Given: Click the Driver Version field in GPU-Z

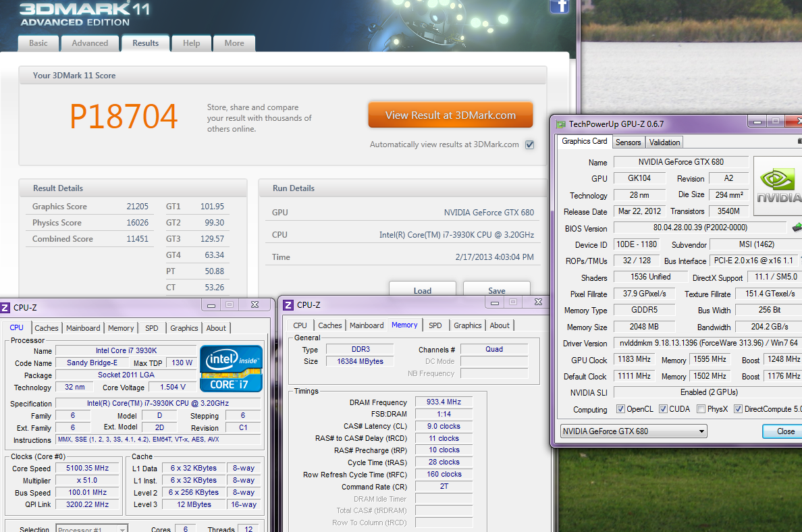Looking at the screenshot, I should (708, 343).
